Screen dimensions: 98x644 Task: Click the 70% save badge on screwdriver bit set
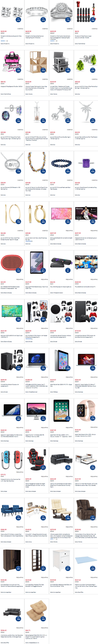(x=93, y=20)
